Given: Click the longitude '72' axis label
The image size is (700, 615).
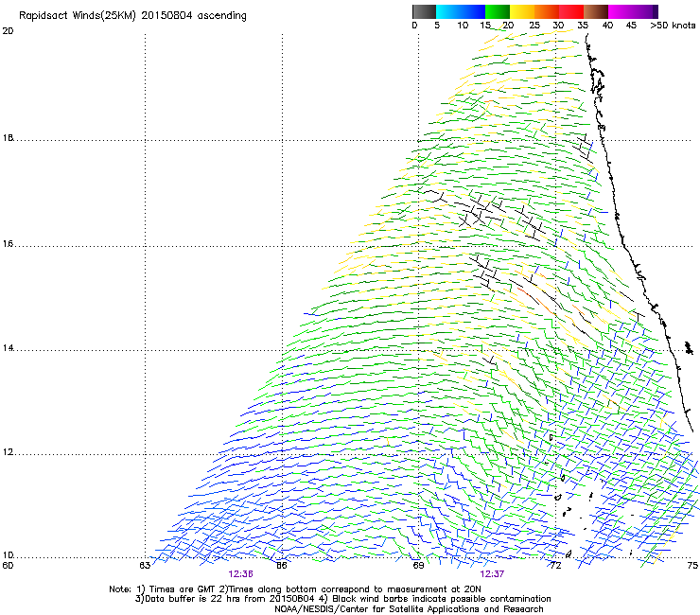Looking at the screenshot, I should tap(555, 566).
